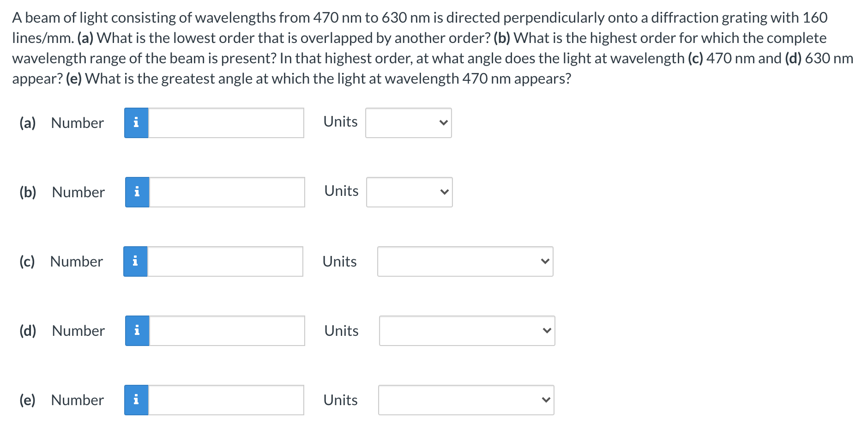Image resolution: width=868 pixels, height=425 pixels.
Task: Click the info icon for part (d)
Action: coord(137,330)
